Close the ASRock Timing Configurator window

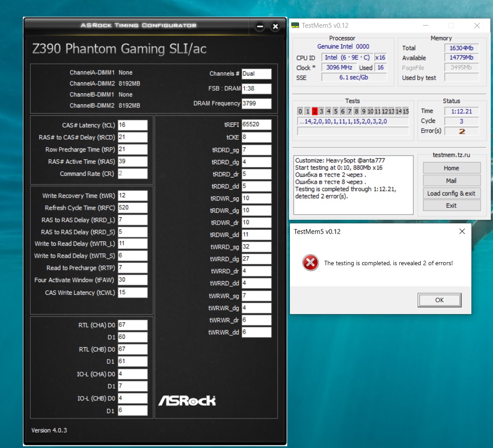click(275, 27)
